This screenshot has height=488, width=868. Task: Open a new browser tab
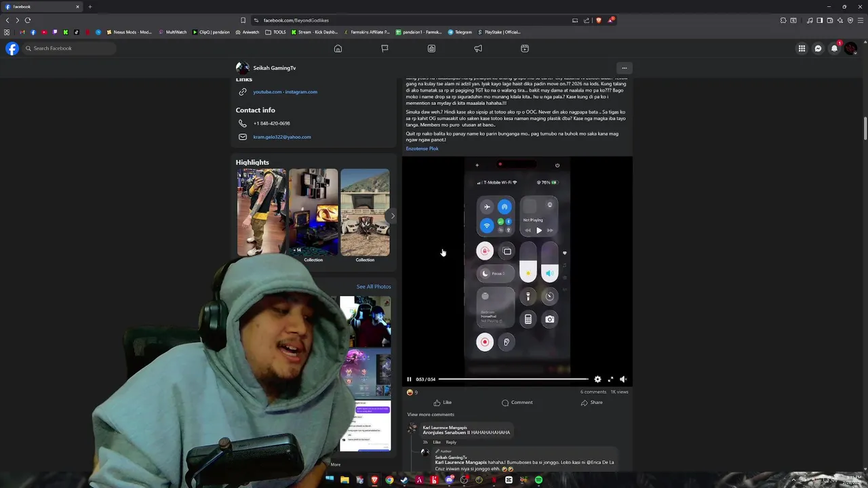tap(90, 7)
